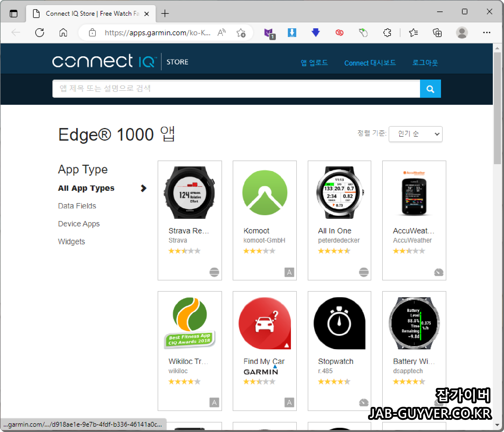Select All App Types filter
The height and width of the screenshot is (432, 504).
coord(86,188)
